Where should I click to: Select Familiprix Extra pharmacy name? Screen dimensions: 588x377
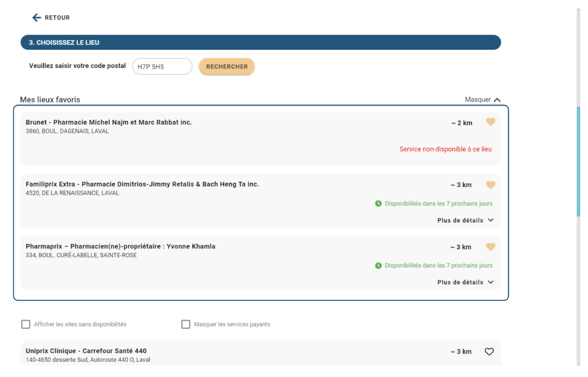coord(142,184)
